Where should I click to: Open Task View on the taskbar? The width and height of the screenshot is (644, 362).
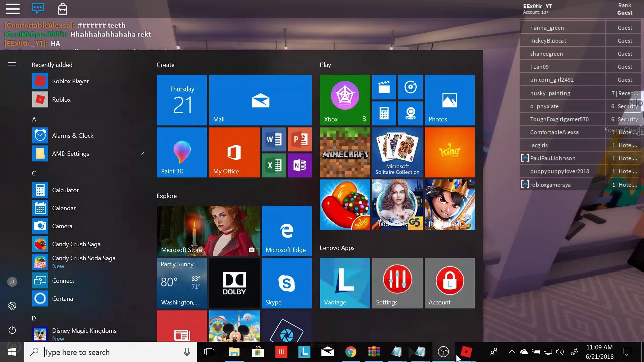(x=209, y=352)
